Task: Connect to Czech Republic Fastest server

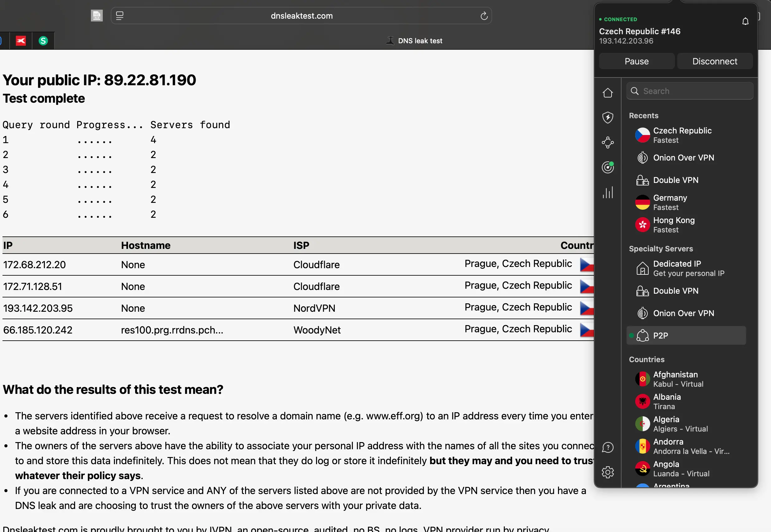Action: [x=682, y=135]
